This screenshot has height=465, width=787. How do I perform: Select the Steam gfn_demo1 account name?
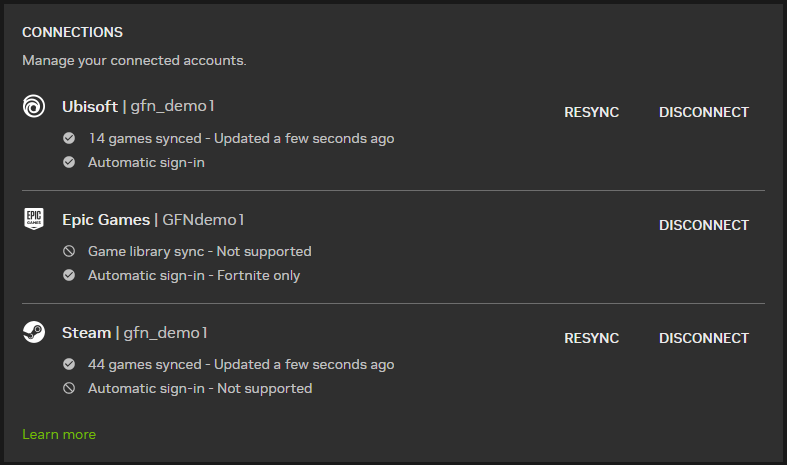pyautogui.click(x=166, y=332)
